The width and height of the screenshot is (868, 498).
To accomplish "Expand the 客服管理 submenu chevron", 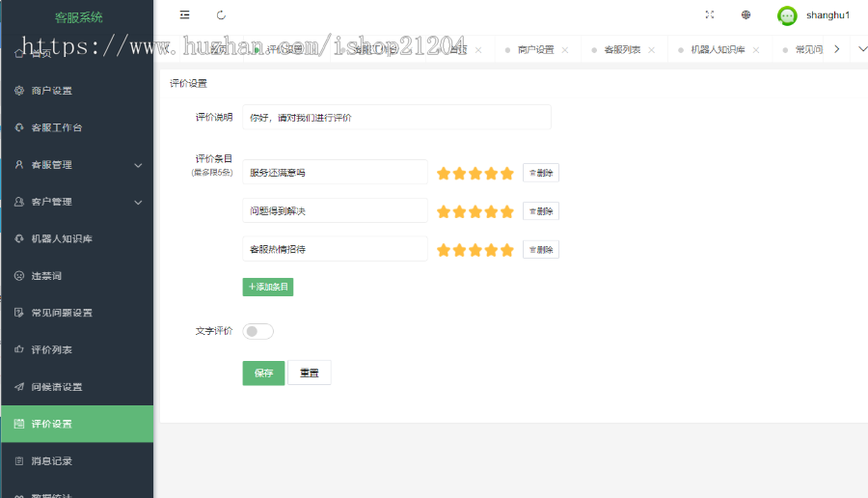I will [138, 165].
